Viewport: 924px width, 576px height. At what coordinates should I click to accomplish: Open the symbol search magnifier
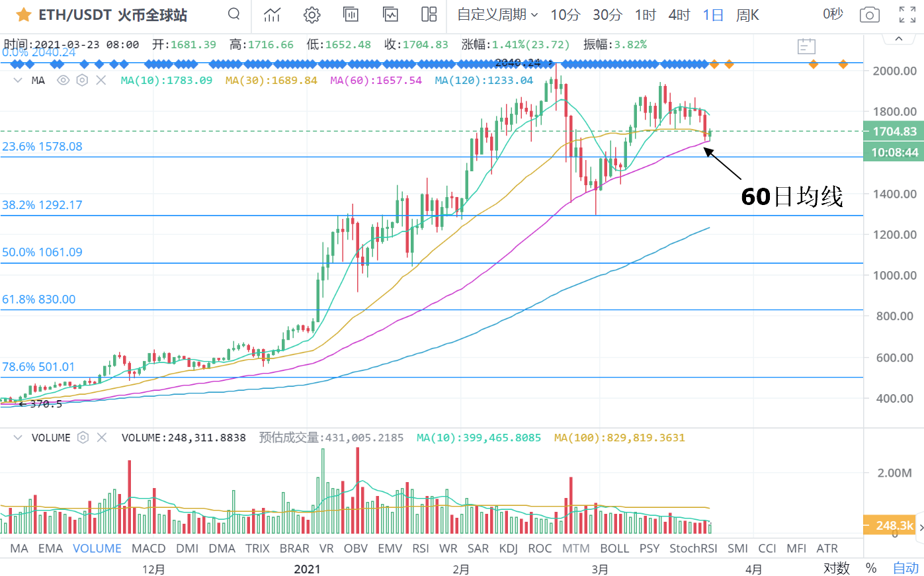233,14
